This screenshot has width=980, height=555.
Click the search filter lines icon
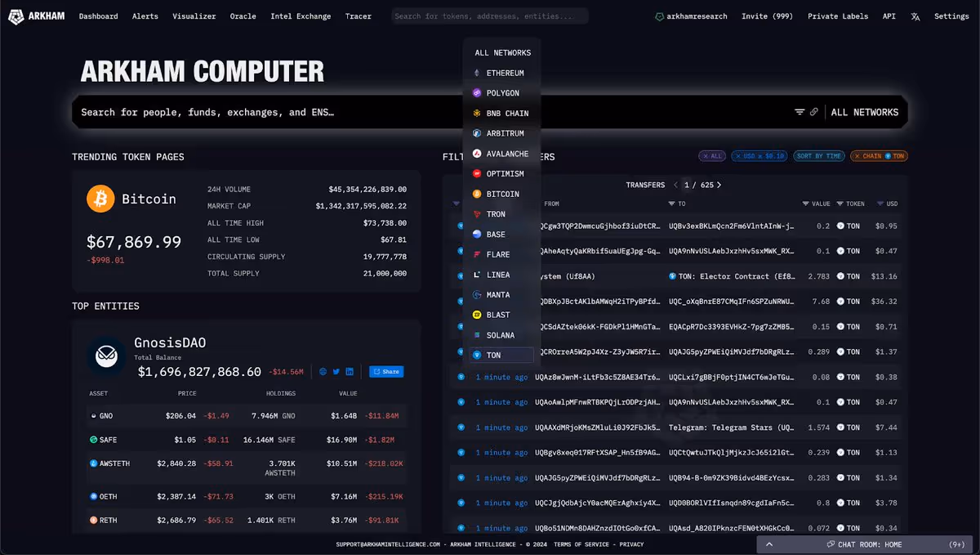pos(800,112)
